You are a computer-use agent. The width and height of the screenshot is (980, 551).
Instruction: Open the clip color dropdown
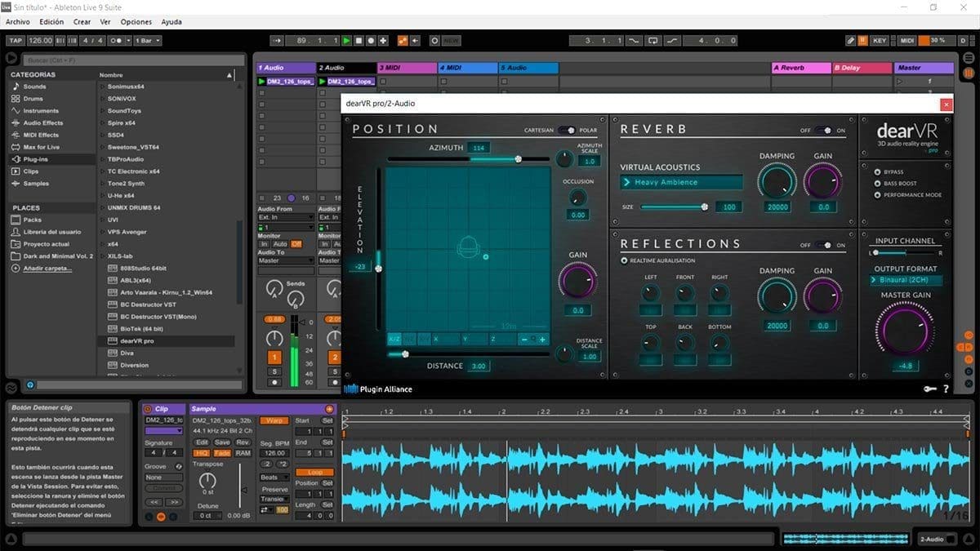tap(164, 431)
